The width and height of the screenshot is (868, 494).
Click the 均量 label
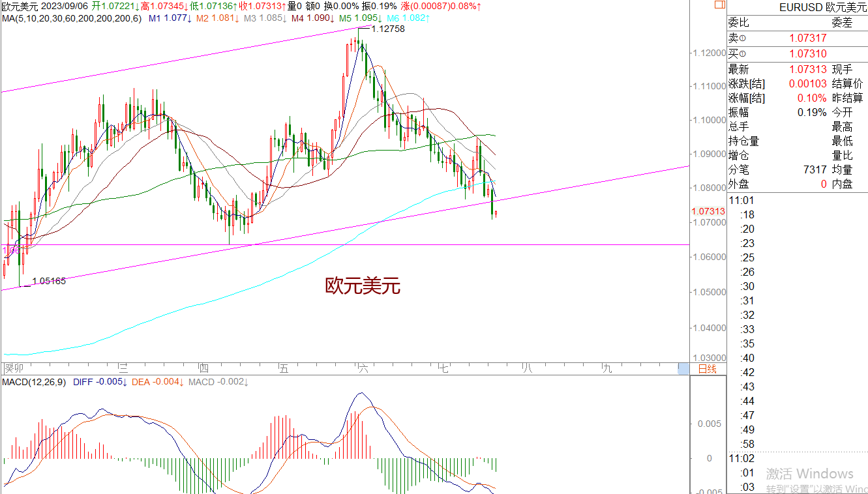pos(843,169)
